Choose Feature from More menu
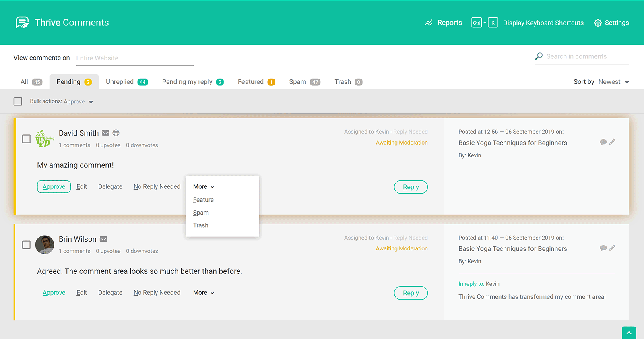 click(x=203, y=200)
